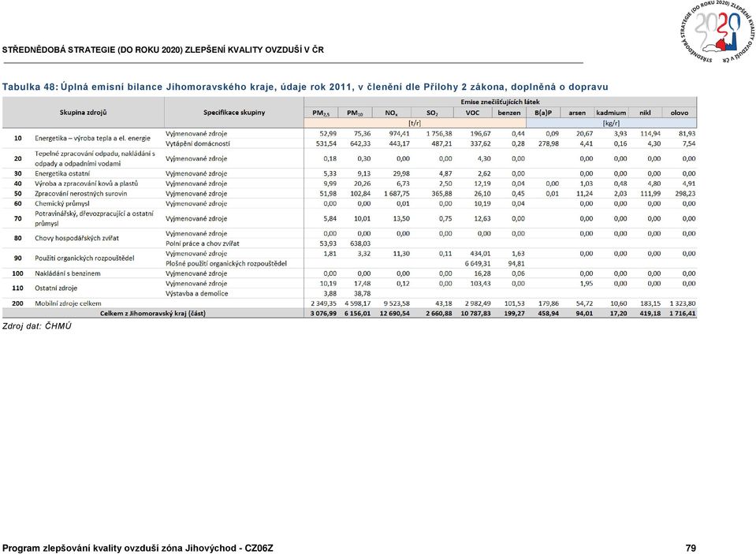
Task: Click the 2020 strategy logo
Action: point(717,32)
